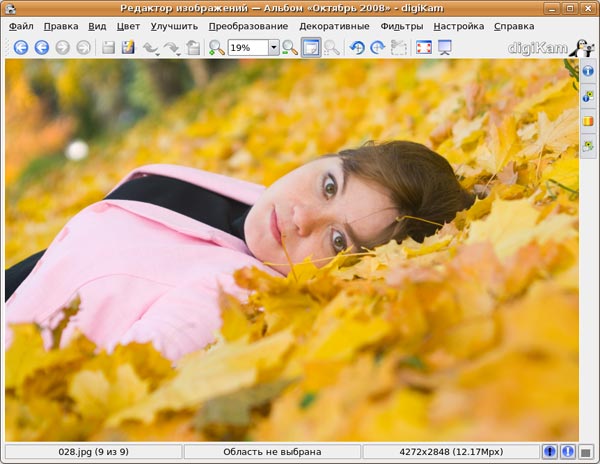The height and width of the screenshot is (464, 600).
Task: Go to the first image in album
Action: coord(20,47)
